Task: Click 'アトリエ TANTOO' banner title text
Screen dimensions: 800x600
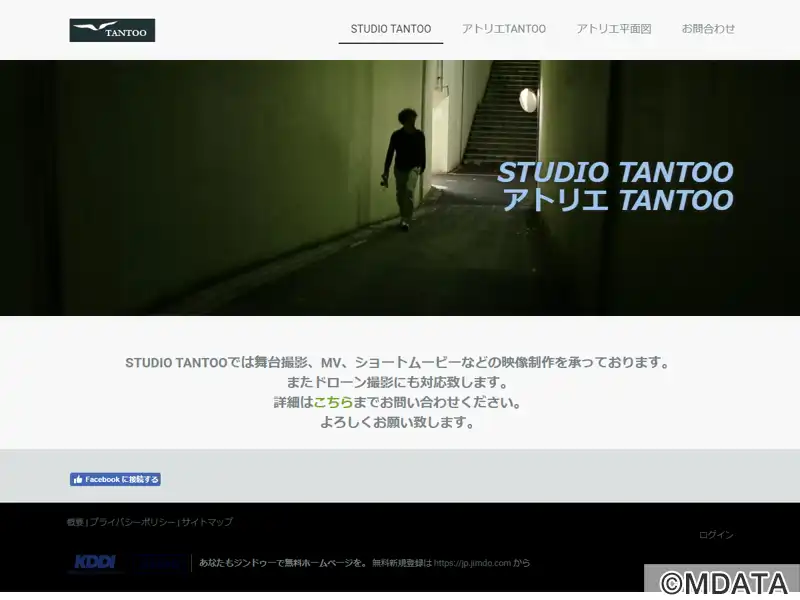Action: [x=618, y=199]
